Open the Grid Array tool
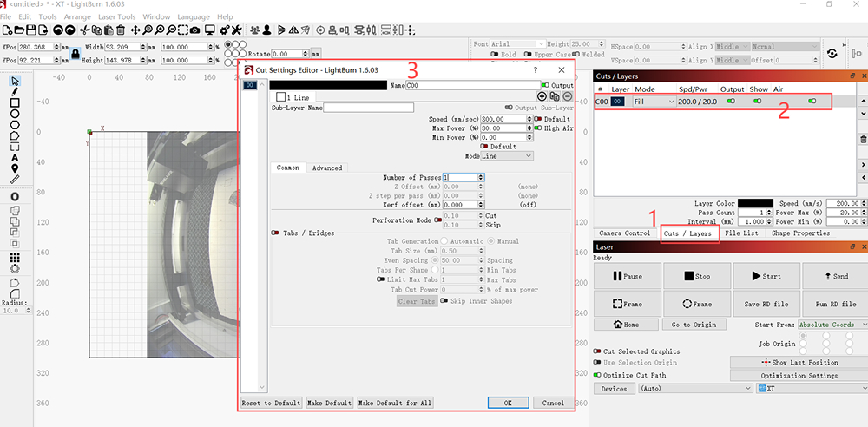Screen dimensions: 868x427 point(15,258)
